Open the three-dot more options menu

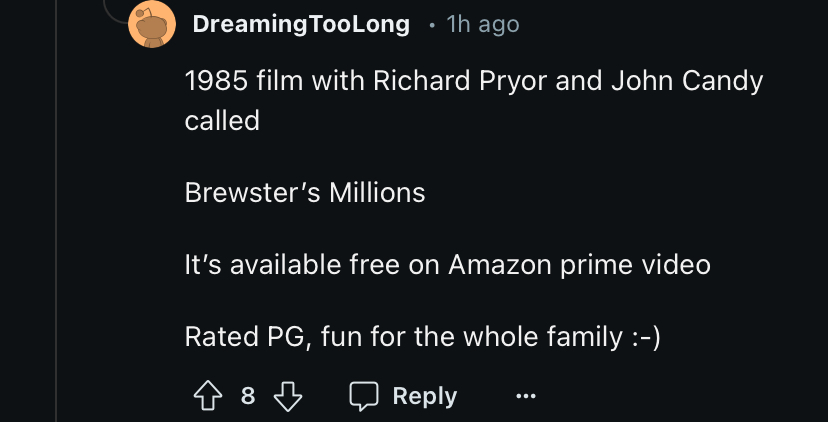[x=525, y=397]
